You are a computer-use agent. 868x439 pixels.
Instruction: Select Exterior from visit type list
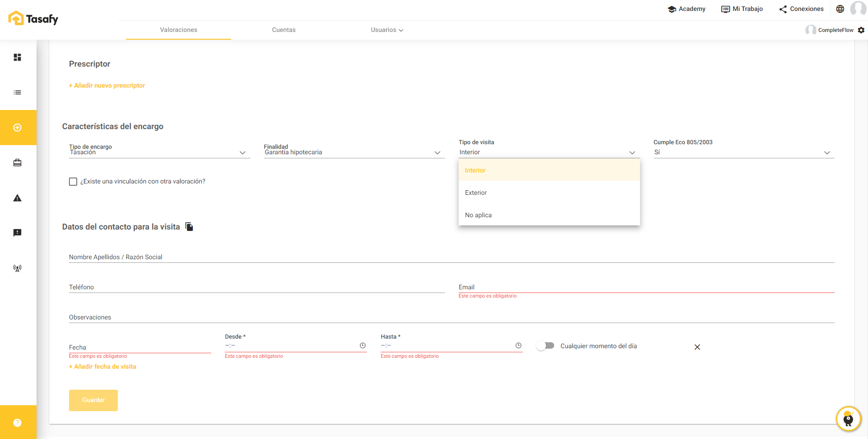coord(476,193)
